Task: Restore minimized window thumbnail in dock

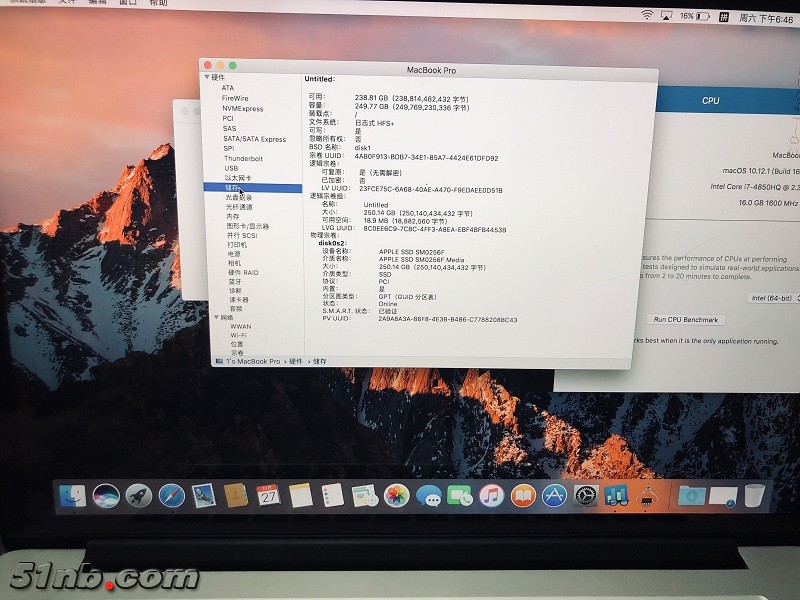Action: click(x=723, y=496)
